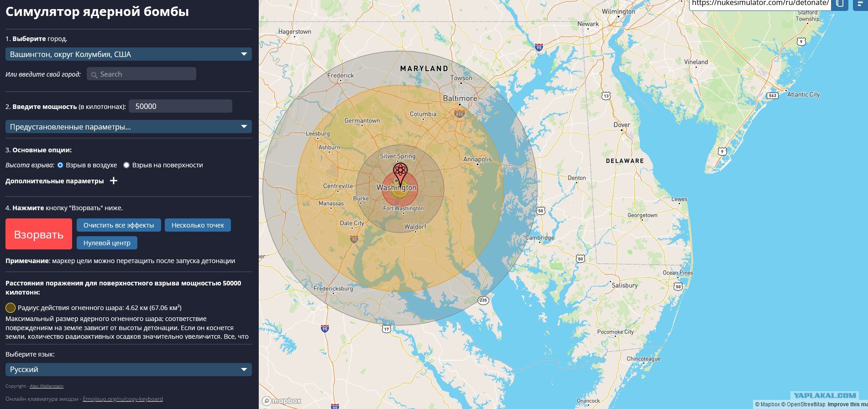Click the Dover label on the map
Image resolution: width=868 pixels, height=409 pixels.
tap(622, 125)
